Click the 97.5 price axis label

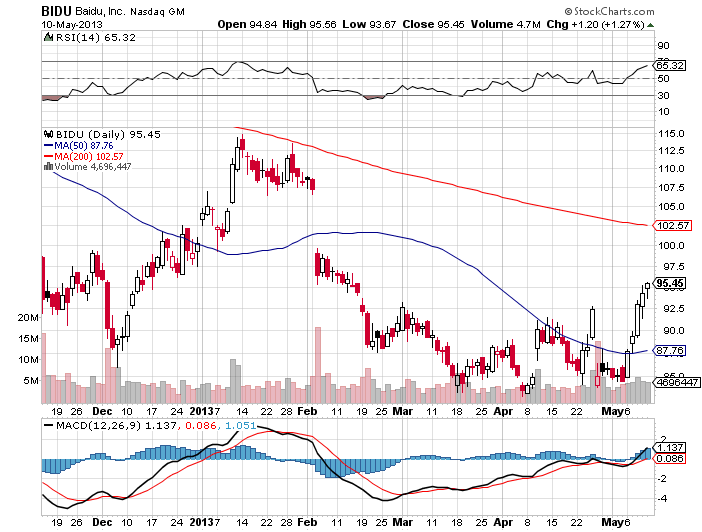(673, 266)
